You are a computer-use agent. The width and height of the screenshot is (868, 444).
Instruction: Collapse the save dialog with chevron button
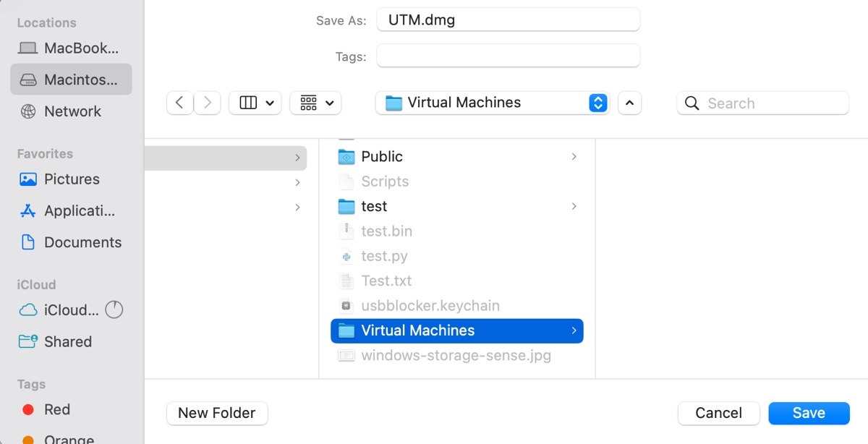tap(629, 103)
